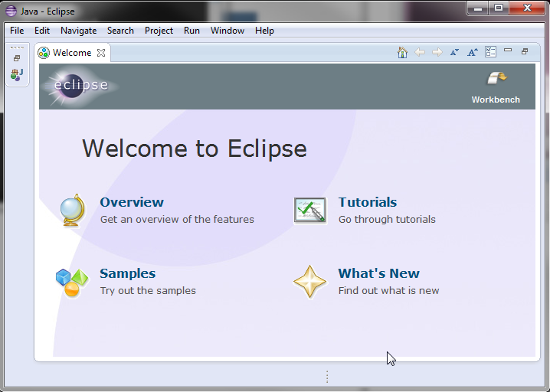
Task: Open the Help menu
Action: click(x=264, y=31)
